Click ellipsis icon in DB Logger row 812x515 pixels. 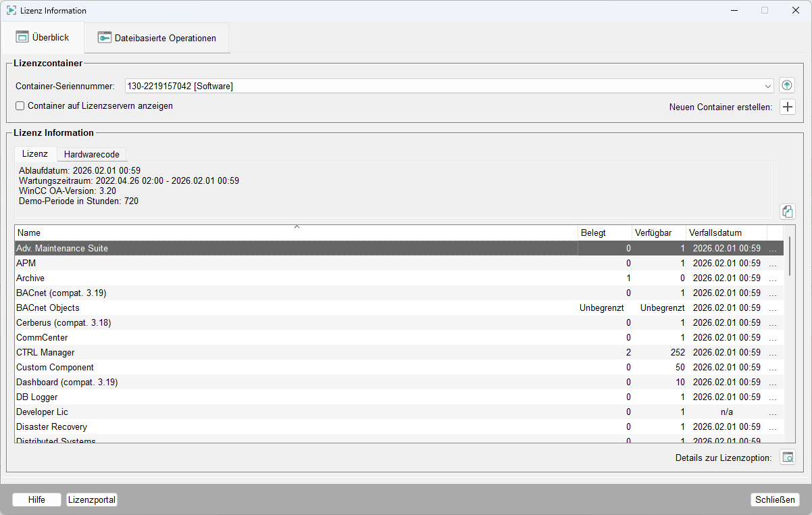(x=773, y=397)
